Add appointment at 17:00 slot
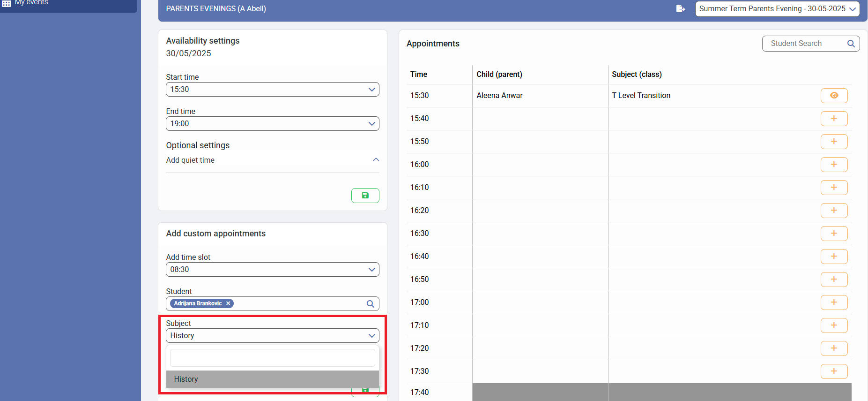 click(834, 303)
